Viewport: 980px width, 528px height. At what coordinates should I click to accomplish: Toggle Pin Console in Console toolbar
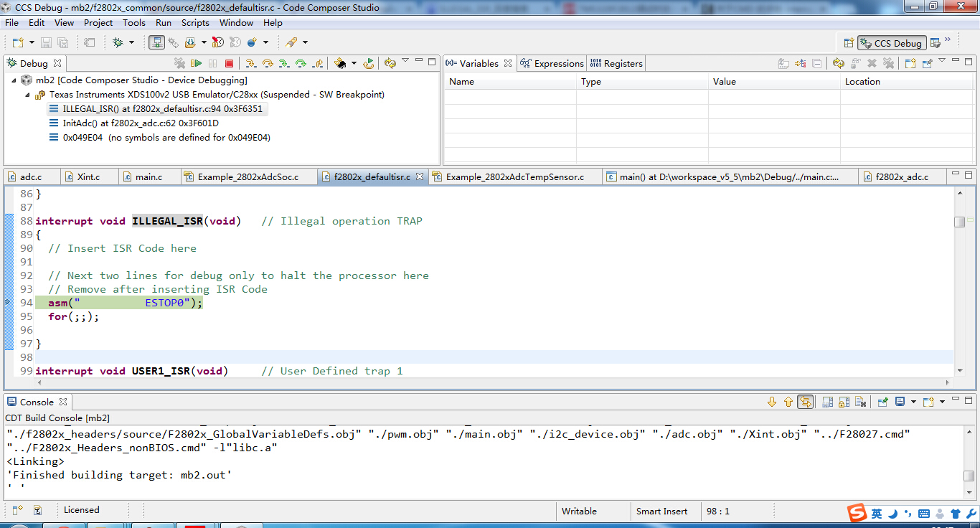pos(883,402)
